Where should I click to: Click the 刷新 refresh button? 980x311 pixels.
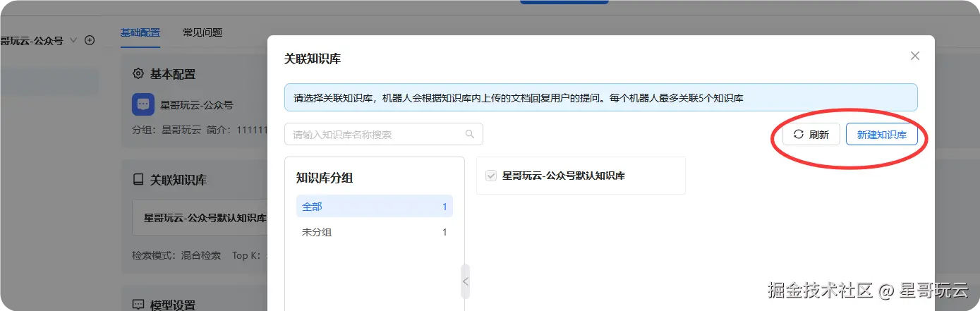point(811,135)
